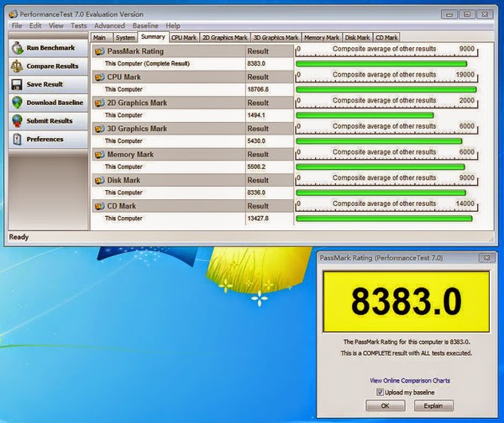Click the CPU Mark row icon

click(x=100, y=77)
